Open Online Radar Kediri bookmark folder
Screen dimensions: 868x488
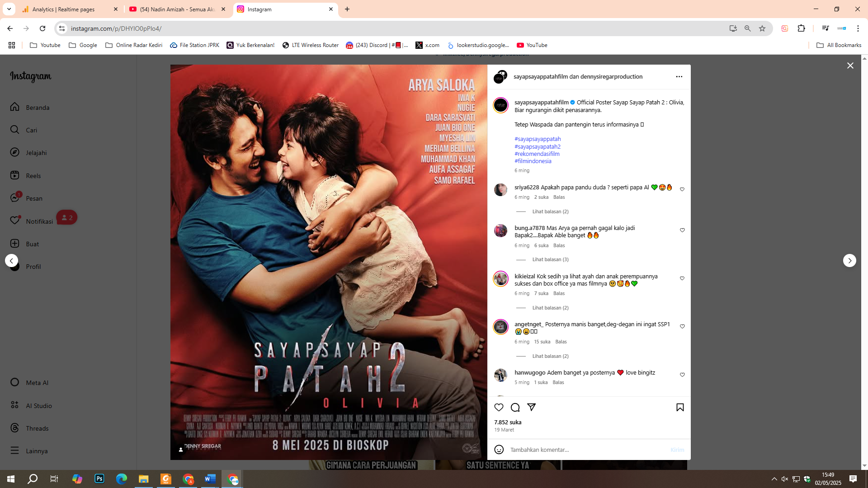click(x=134, y=45)
